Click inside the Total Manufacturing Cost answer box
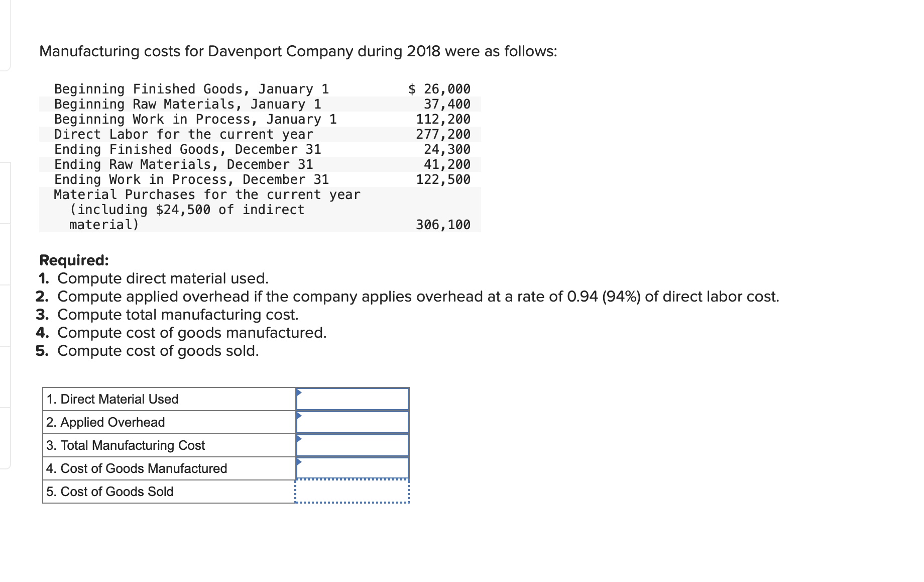Viewport: 924px width, 582px height. (x=352, y=445)
